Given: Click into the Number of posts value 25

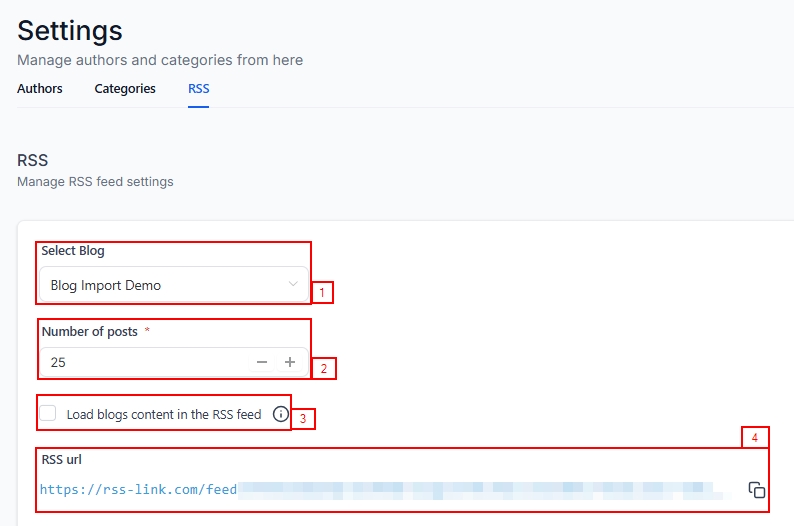Looking at the screenshot, I should (140, 362).
